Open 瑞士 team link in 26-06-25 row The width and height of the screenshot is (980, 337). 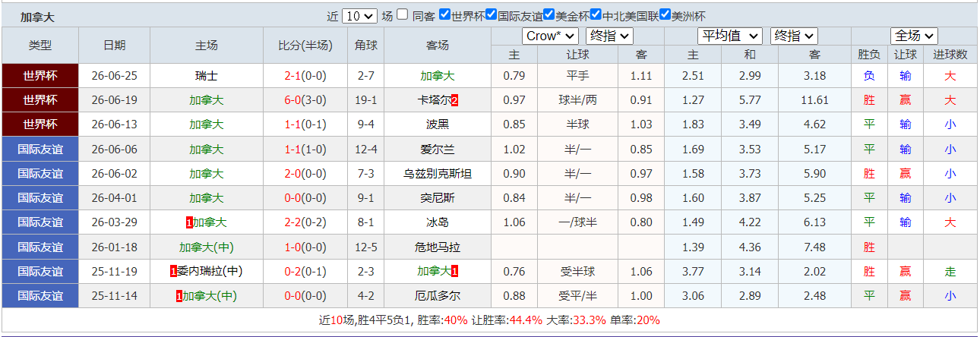207,76
